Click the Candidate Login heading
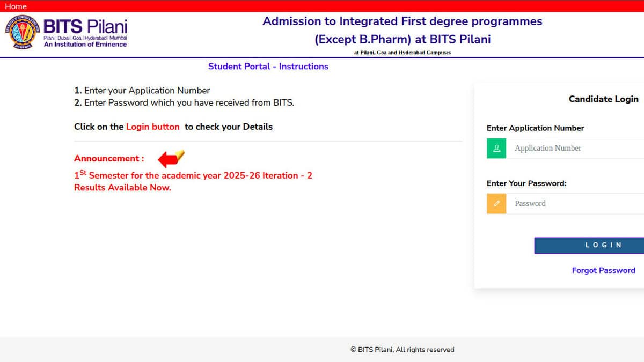 pos(603,99)
